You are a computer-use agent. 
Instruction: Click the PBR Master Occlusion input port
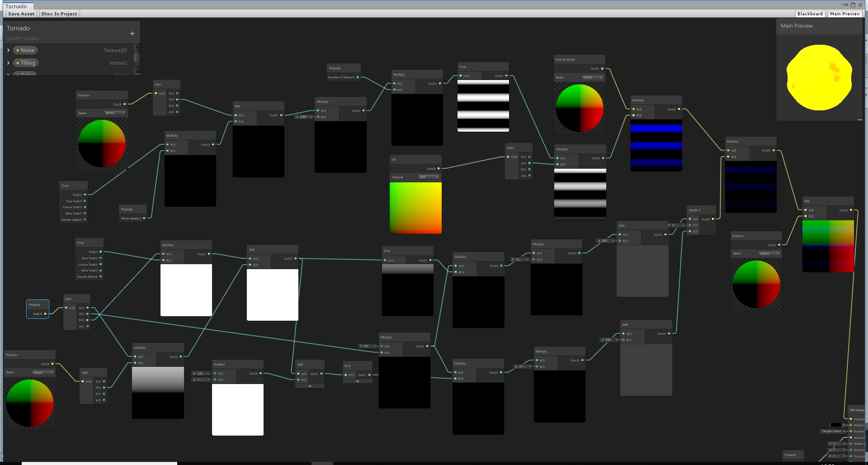[x=851, y=456]
